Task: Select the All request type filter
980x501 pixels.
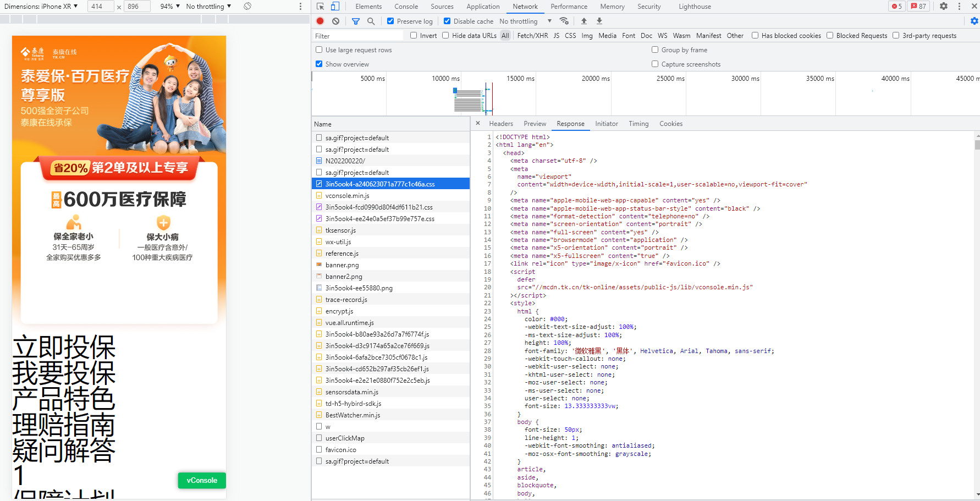Action: click(505, 35)
